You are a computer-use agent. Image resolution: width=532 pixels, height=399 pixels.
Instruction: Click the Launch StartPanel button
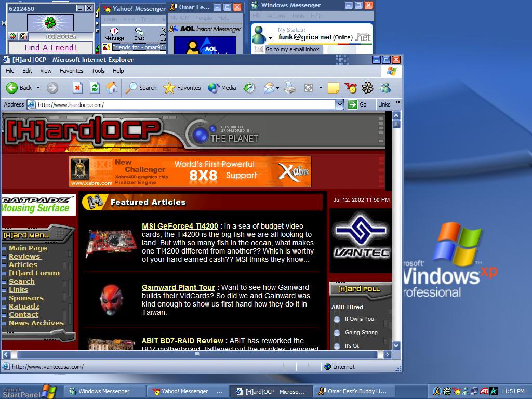pos(29,391)
